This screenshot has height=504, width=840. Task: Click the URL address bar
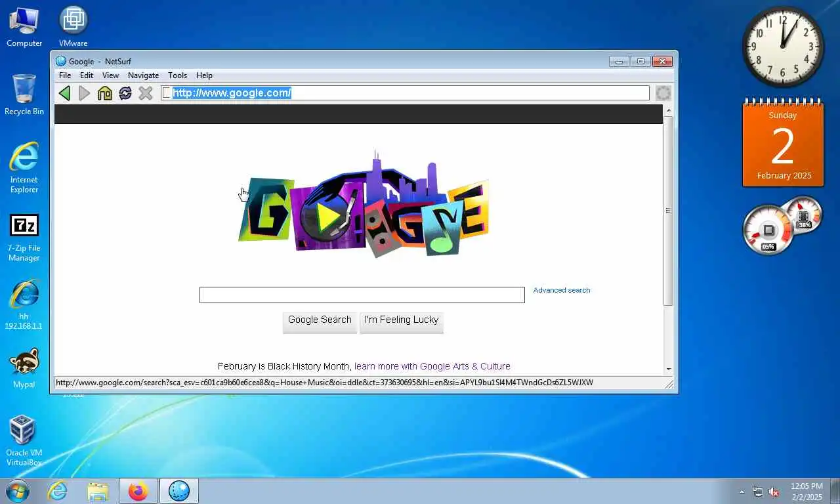[405, 93]
